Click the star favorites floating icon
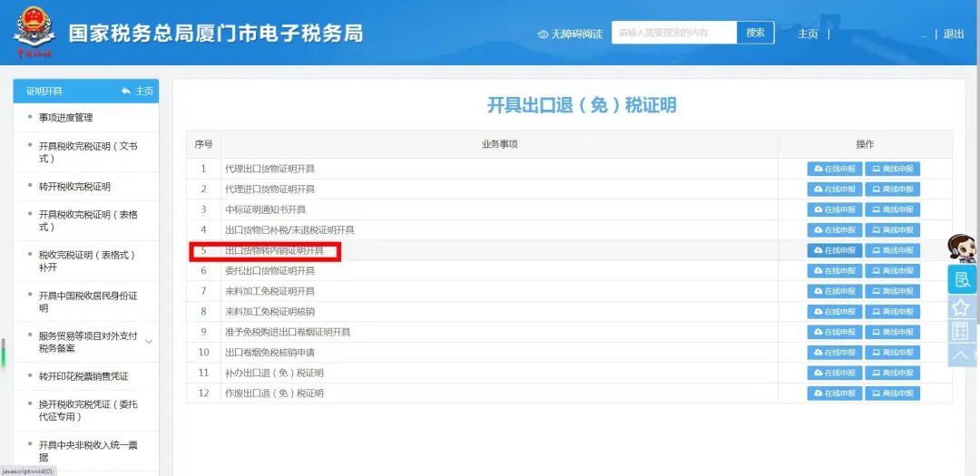The image size is (980, 476). [961, 306]
